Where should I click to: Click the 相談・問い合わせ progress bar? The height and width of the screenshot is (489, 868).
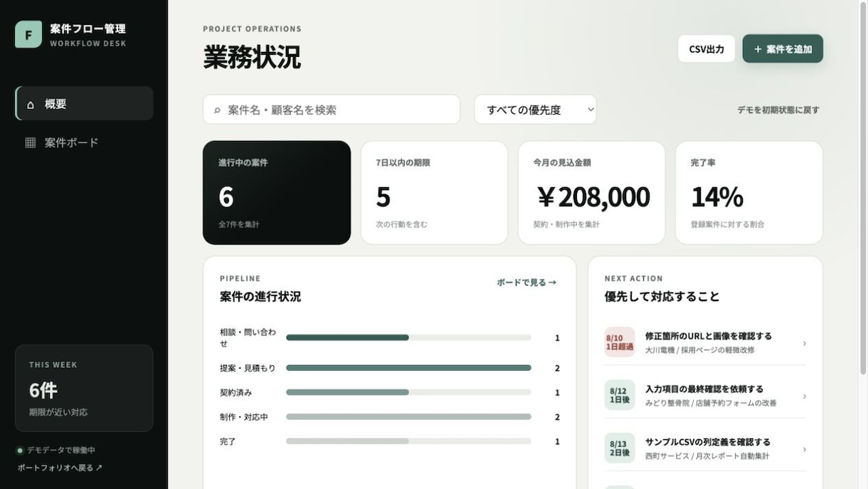point(408,337)
